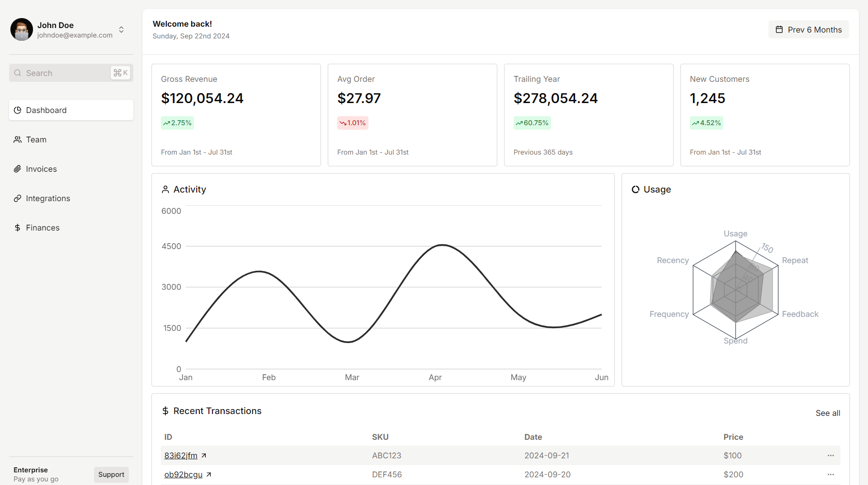Open the Finances menu item
868x485 pixels.
coord(71,228)
